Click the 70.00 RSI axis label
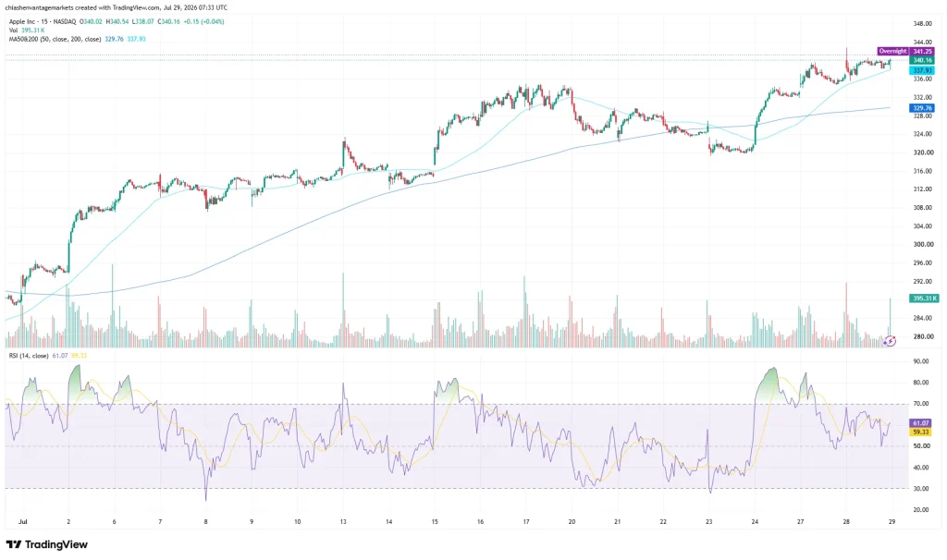Viewport: 947px width, 560px height. (921, 404)
